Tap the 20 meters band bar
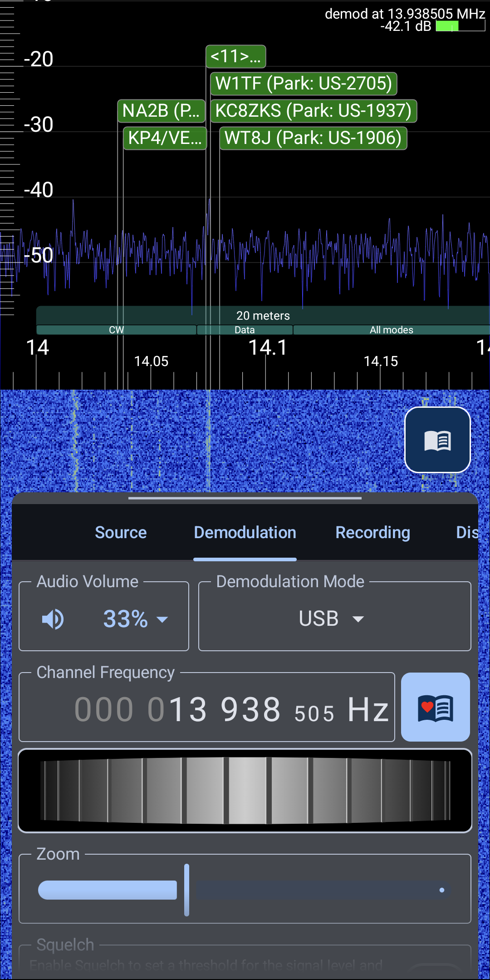 click(x=263, y=315)
